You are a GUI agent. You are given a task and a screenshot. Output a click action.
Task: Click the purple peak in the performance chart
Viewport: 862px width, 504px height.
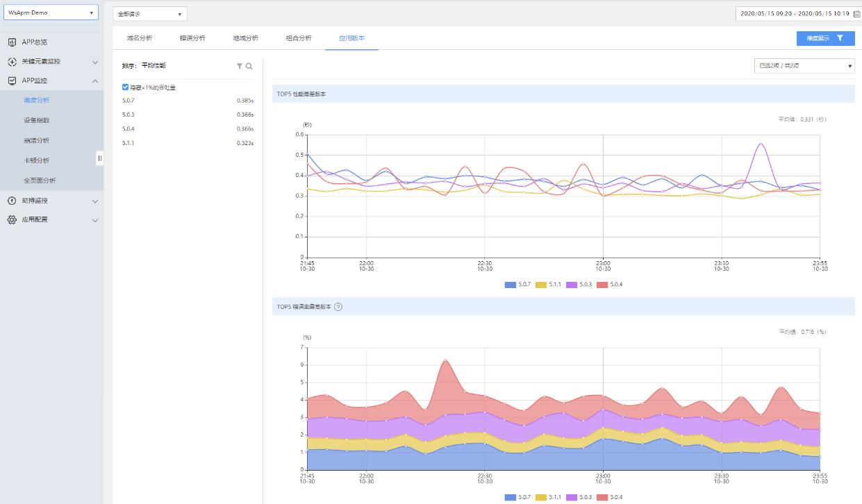tap(762, 144)
